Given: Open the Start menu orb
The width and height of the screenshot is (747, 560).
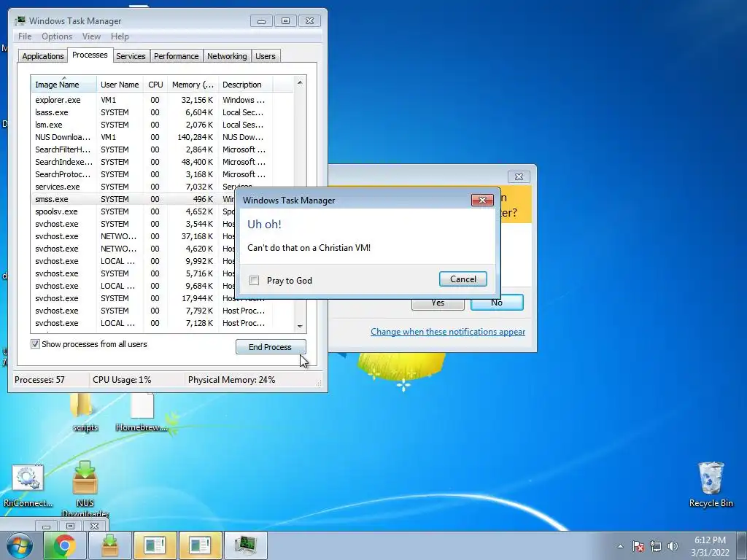Looking at the screenshot, I should coord(20,545).
